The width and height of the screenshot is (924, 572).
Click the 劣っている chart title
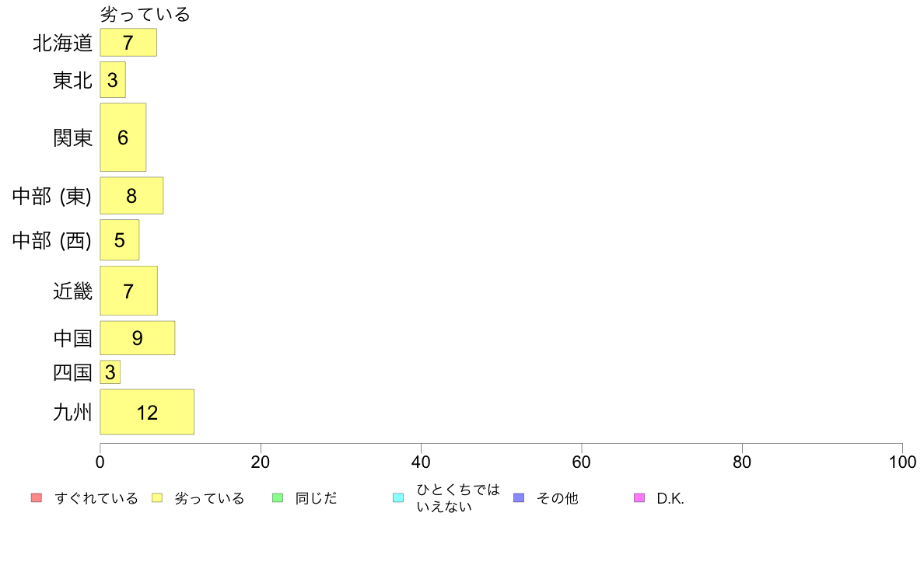coord(145,13)
